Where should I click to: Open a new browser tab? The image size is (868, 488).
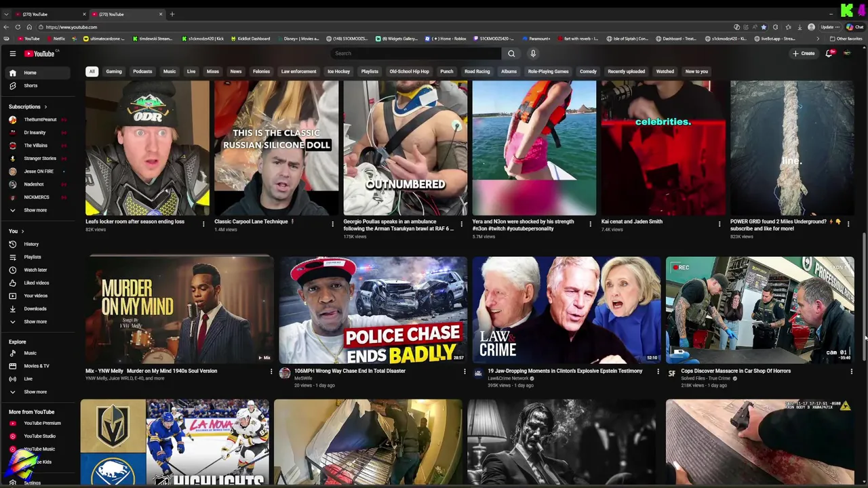click(172, 14)
